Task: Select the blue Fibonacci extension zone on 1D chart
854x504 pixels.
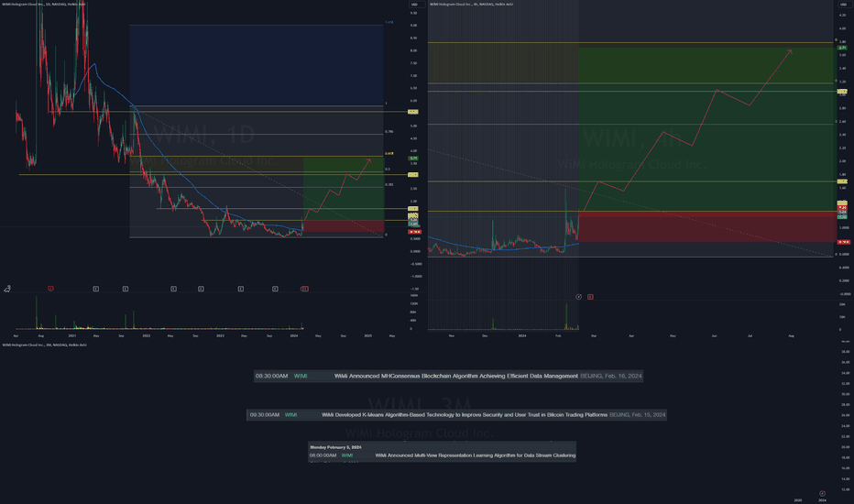Action: click(x=257, y=65)
